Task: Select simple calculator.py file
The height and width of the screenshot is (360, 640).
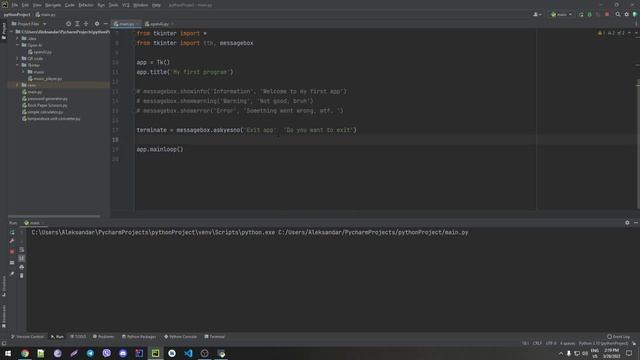Action: pos(42,112)
